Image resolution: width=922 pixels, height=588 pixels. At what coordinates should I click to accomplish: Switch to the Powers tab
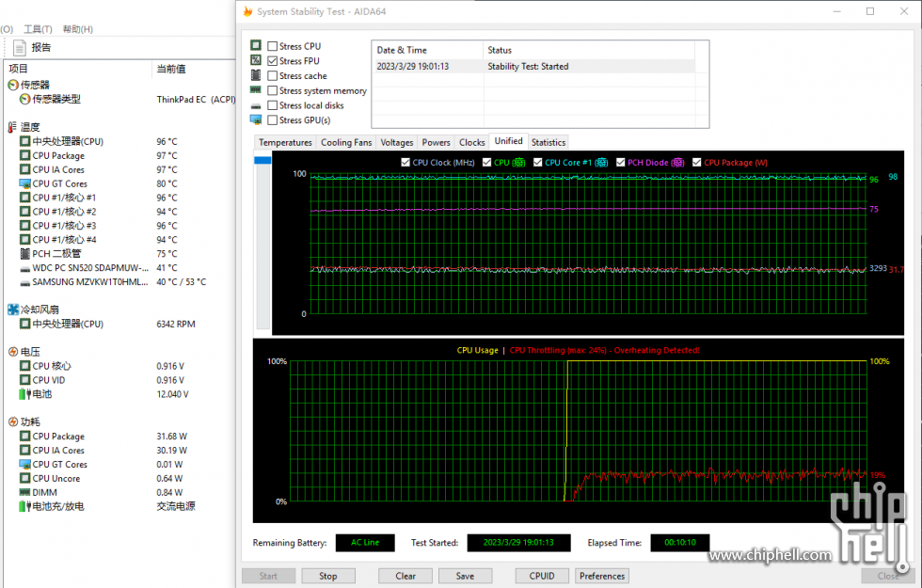pyautogui.click(x=436, y=142)
